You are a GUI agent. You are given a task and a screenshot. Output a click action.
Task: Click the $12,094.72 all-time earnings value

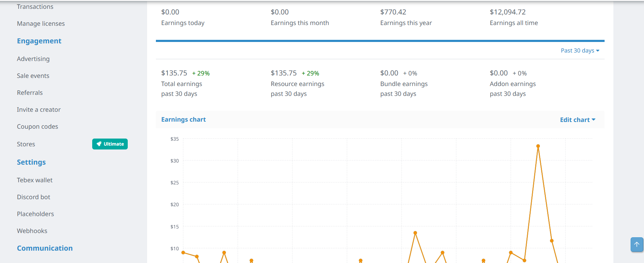pyautogui.click(x=507, y=12)
